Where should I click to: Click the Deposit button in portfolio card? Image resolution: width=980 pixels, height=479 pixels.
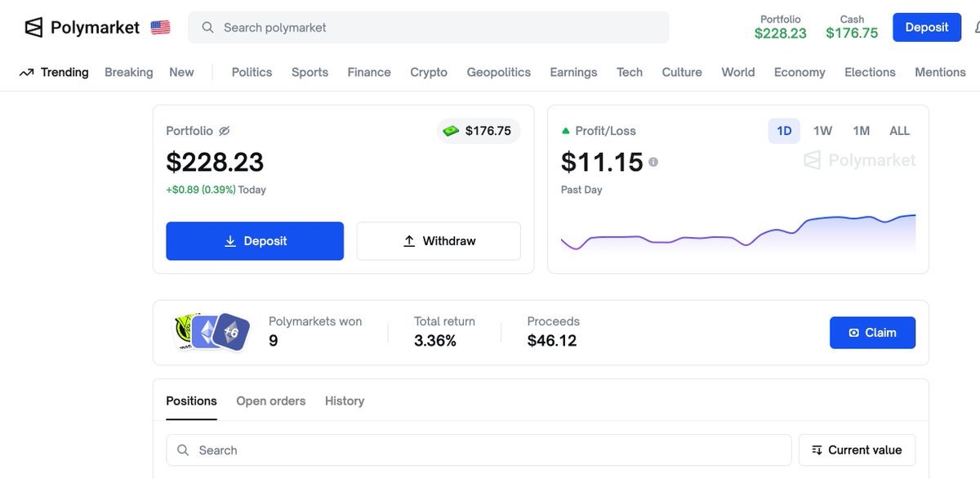pos(255,241)
